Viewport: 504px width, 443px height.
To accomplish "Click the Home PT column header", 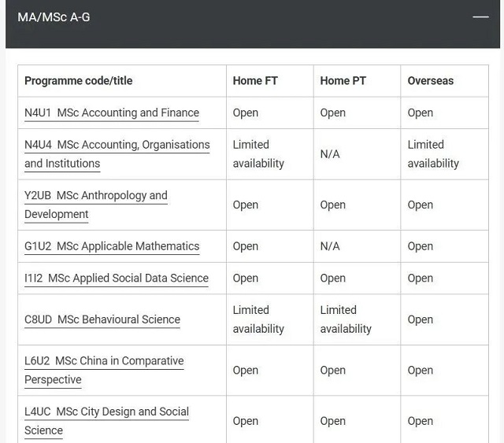I will coord(343,80).
